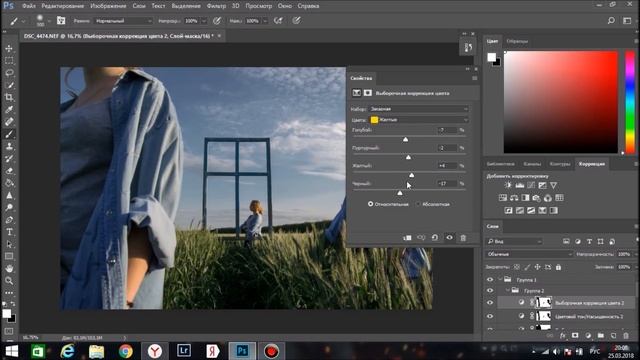640x360 pixels.
Task: Select the Lasso tool
Action: (x=9, y=73)
